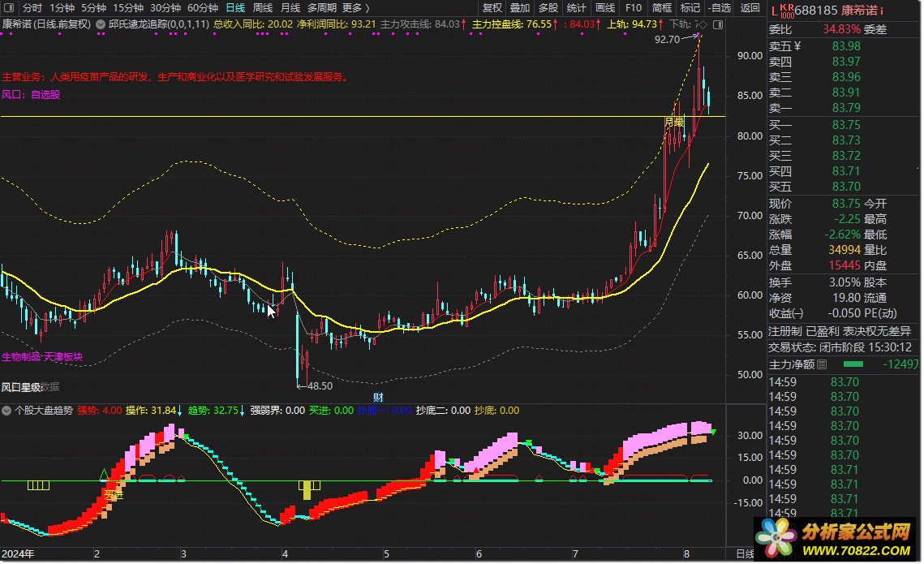Image resolution: width=924 pixels, height=564 pixels.
Task: Click month 8 on the time axis
Action: [686, 554]
